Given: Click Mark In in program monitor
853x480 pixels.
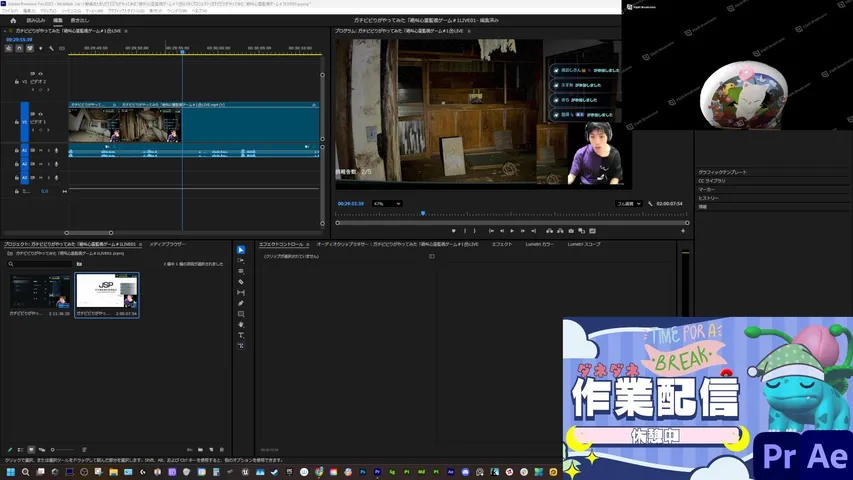Looking at the screenshot, I should (x=465, y=231).
